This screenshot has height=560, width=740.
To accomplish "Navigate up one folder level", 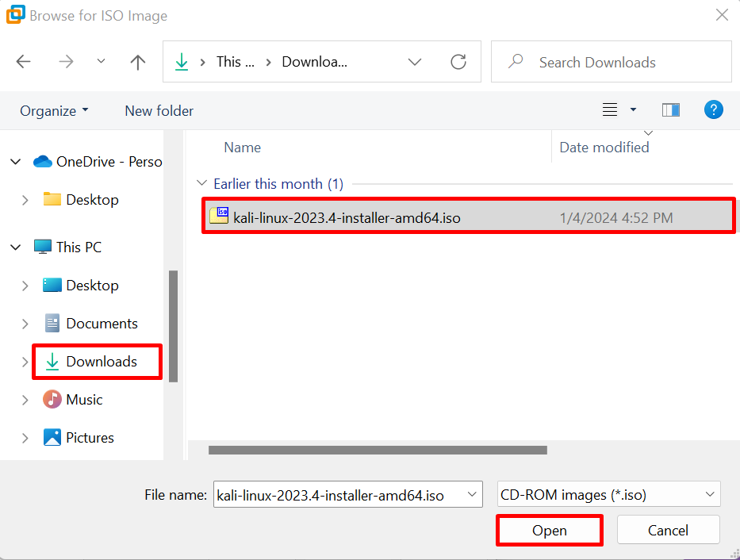I will click(x=138, y=62).
